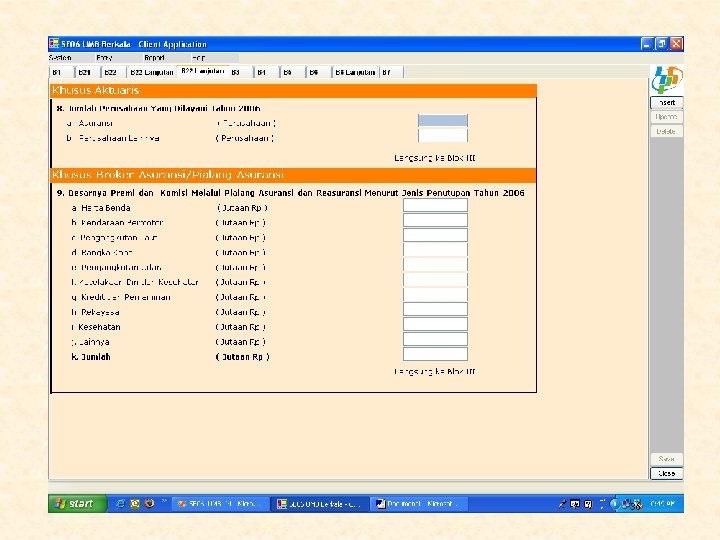Click the Lainnya input field
Screen dimensions: 720x540
tap(435, 339)
